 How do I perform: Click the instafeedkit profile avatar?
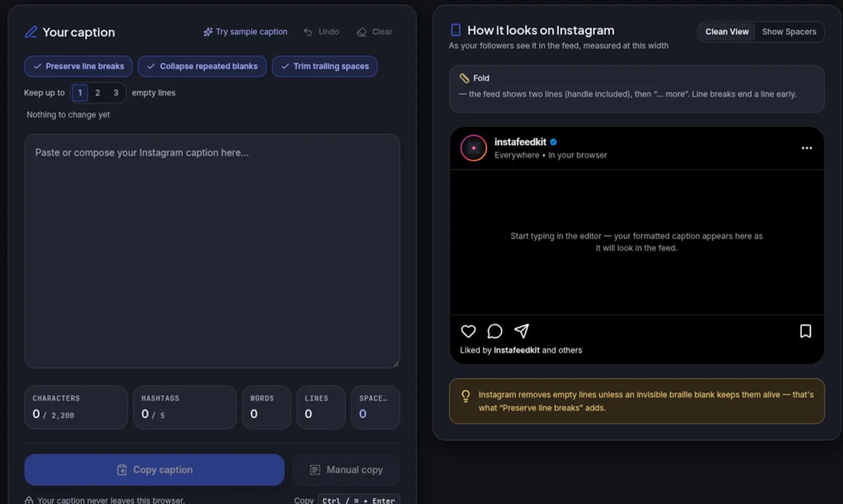tap(474, 148)
